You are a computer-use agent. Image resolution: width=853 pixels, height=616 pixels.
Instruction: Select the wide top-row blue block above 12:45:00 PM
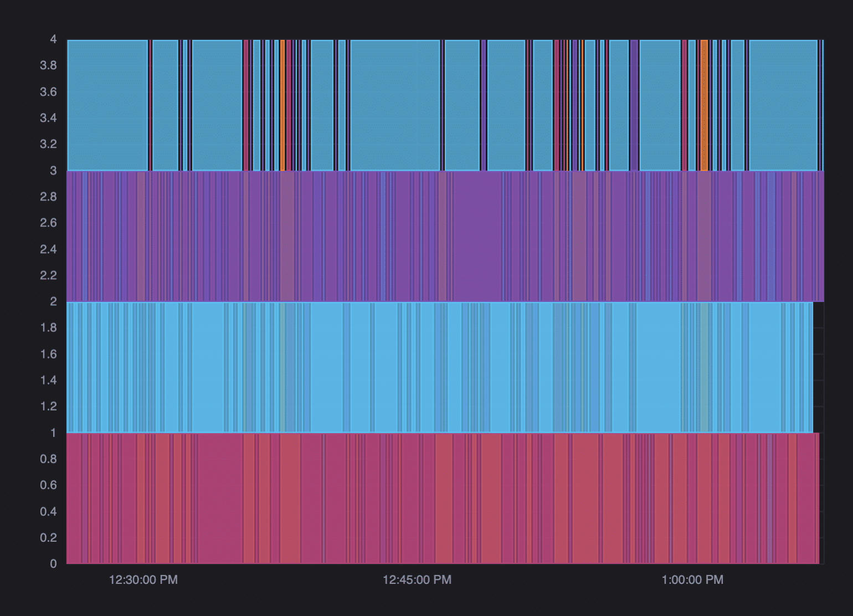(x=395, y=105)
